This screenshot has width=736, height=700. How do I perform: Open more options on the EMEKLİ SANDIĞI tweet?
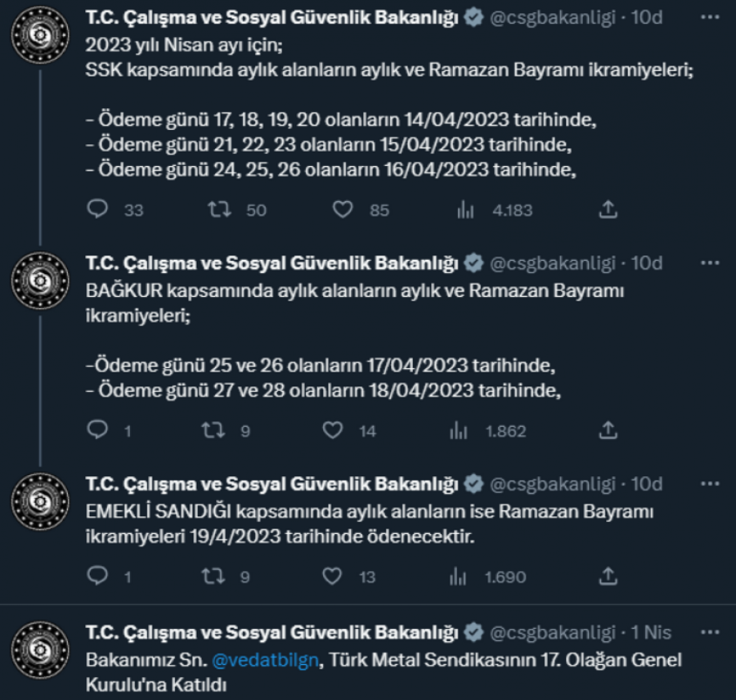pyautogui.click(x=711, y=484)
